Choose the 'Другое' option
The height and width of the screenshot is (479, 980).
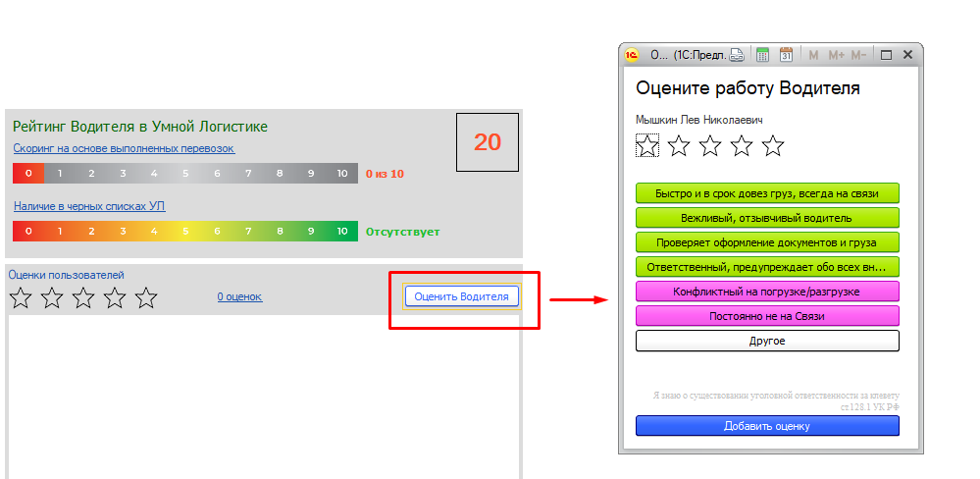(x=767, y=341)
